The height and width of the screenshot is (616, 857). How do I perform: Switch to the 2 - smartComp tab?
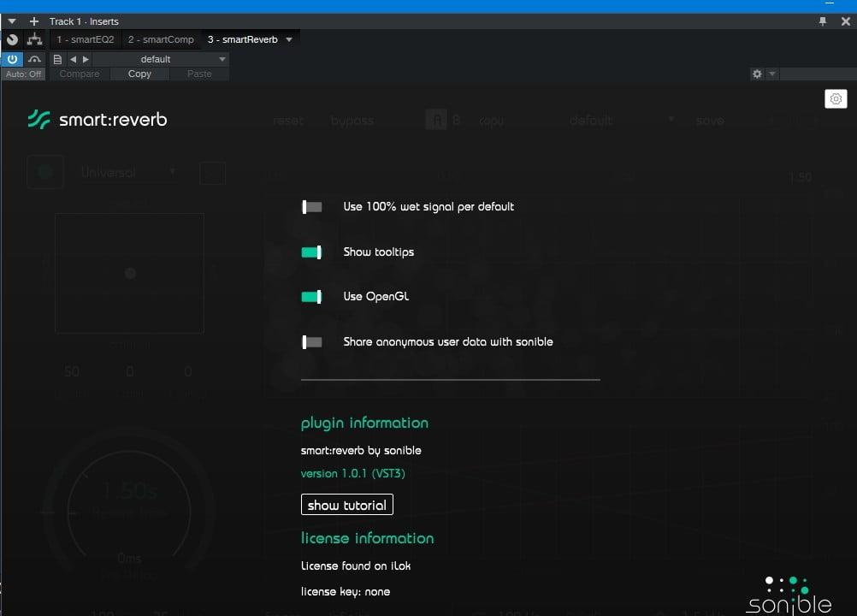click(161, 39)
